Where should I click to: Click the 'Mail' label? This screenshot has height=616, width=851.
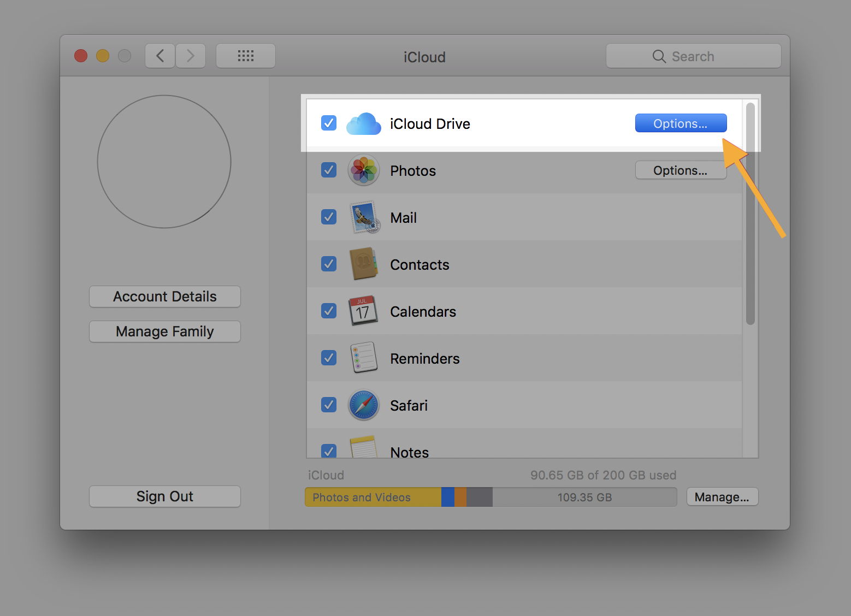pyautogui.click(x=404, y=218)
